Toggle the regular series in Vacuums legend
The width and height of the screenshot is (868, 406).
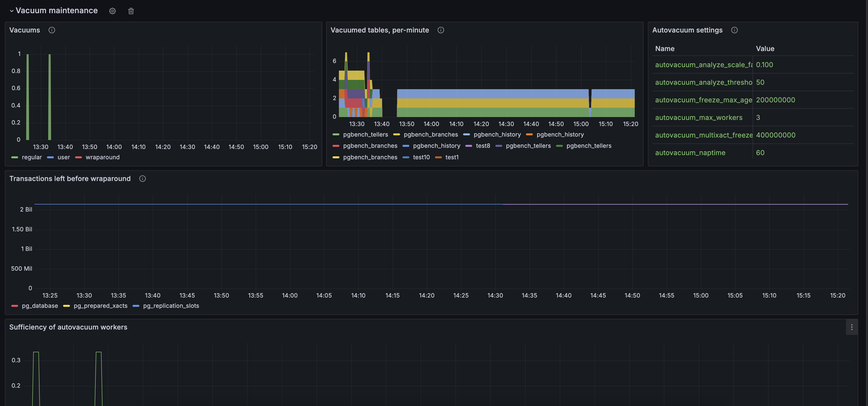(x=32, y=157)
